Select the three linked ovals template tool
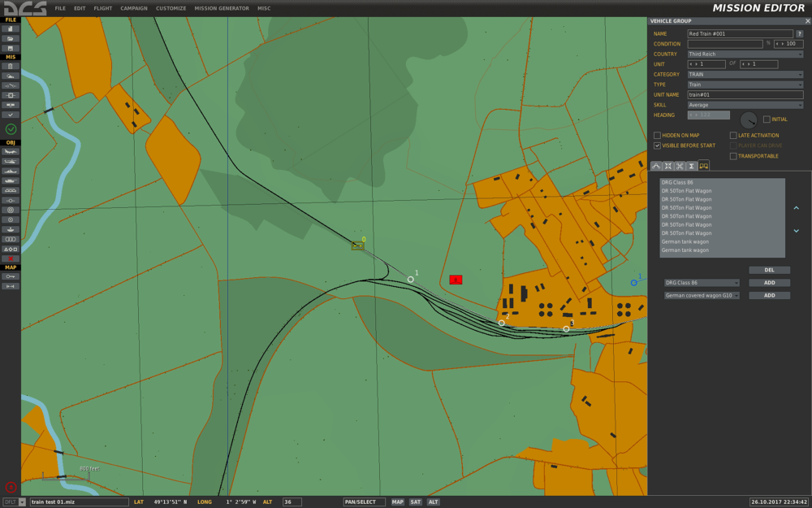The image size is (812, 508). tap(11, 239)
